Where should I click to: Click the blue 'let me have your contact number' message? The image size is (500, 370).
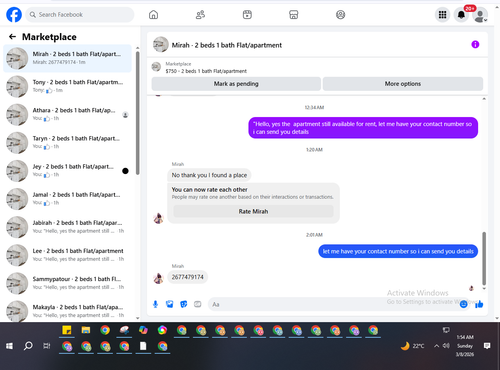click(398, 251)
